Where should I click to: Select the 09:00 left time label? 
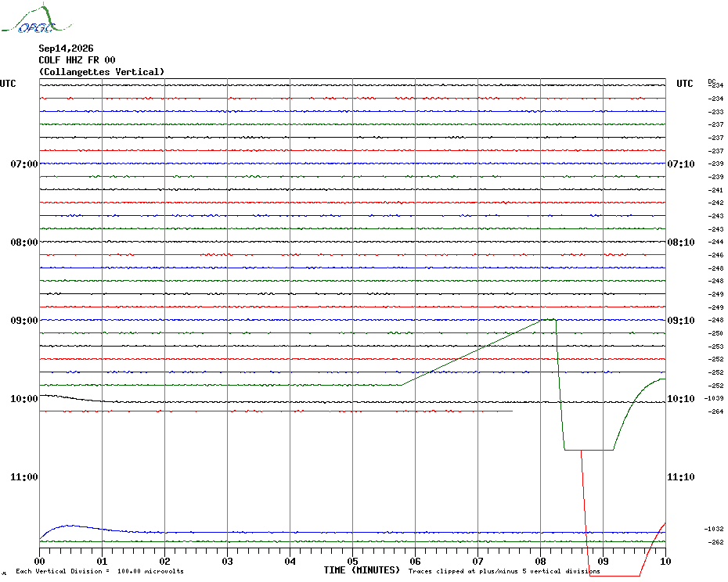pyautogui.click(x=24, y=321)
